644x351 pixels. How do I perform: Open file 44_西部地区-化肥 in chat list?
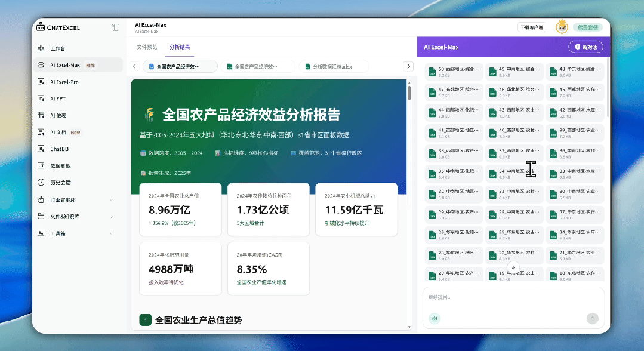pos(454,113)
